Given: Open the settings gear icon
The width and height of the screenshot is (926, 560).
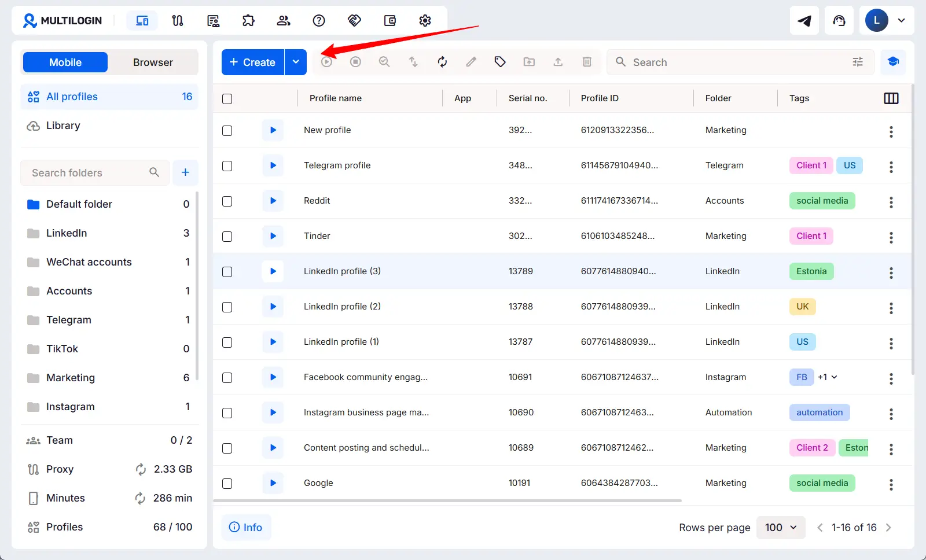Looking at the screenshot, I should coord(425,21).
